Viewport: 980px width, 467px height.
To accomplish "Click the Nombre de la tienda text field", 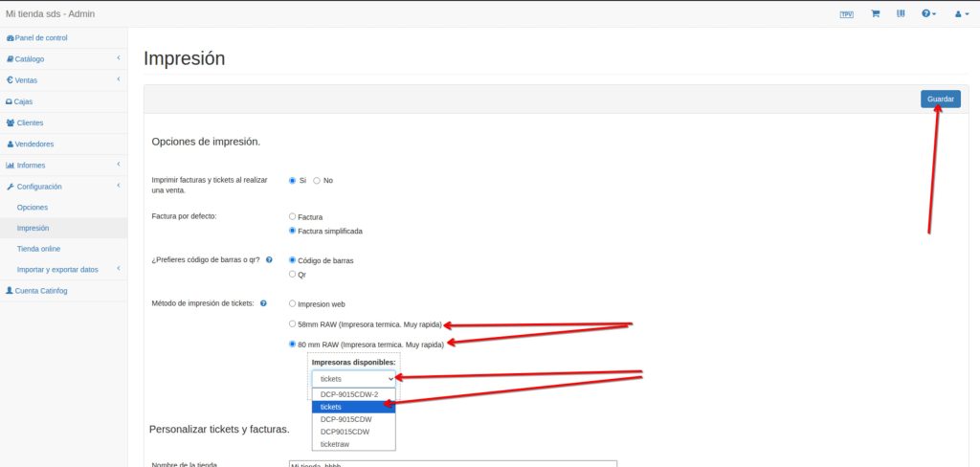I will [452, 464].
